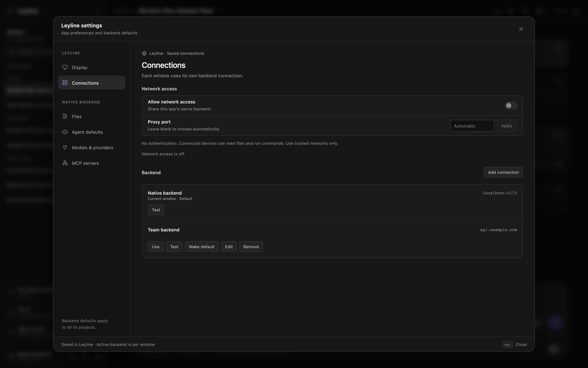
Task: Use the Team backend connection
Action: pyautogui.click(x=156, y=247)
